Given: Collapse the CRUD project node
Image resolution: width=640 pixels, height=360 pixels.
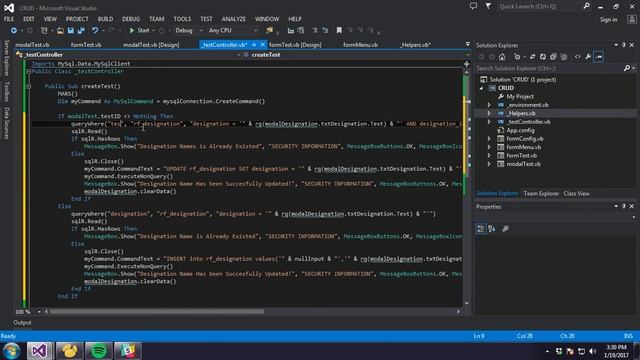Looking at the screenshot, I should 482,88.
